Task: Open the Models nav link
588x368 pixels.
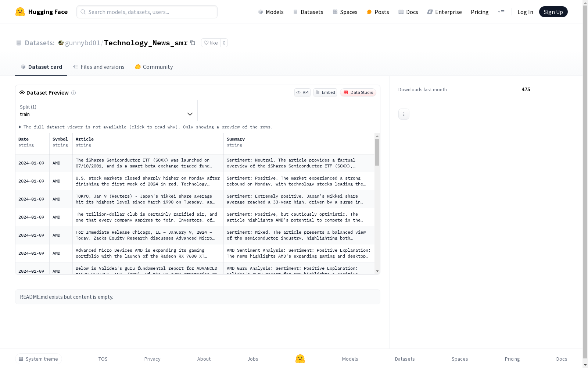Action: pos(271,12)
